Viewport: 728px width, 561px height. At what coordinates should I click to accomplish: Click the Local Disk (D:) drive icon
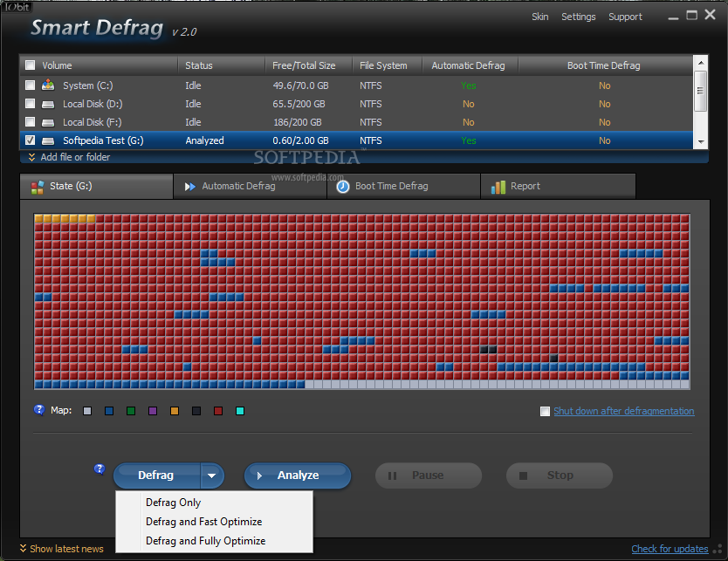tap(48, 105)
